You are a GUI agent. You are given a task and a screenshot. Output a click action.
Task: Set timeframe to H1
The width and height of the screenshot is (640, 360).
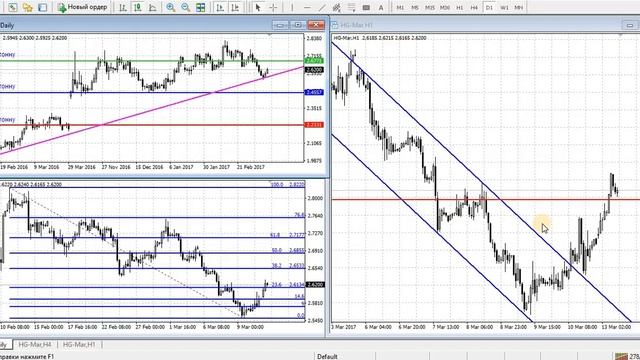[460, 7]
